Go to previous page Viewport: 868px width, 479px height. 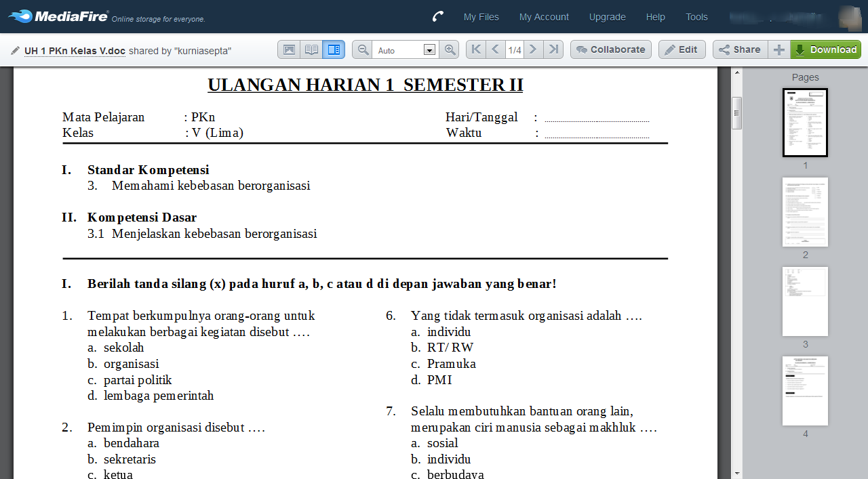(496, 49)
